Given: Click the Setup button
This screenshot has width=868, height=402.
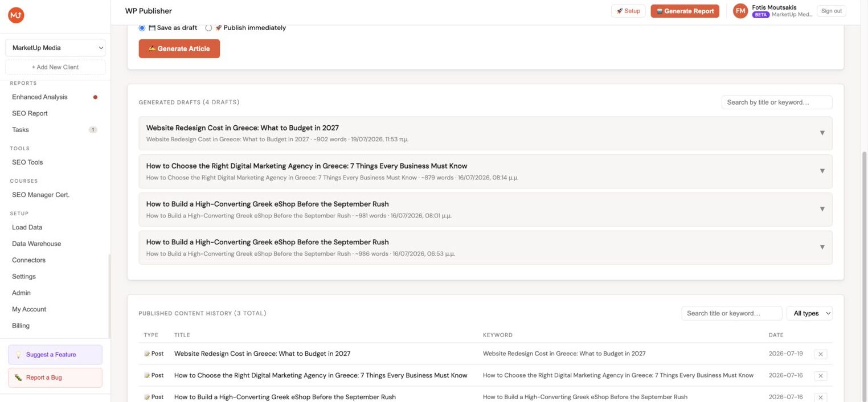Looking at the screenshot, I should pyautogui.click(x=628, y=11).
